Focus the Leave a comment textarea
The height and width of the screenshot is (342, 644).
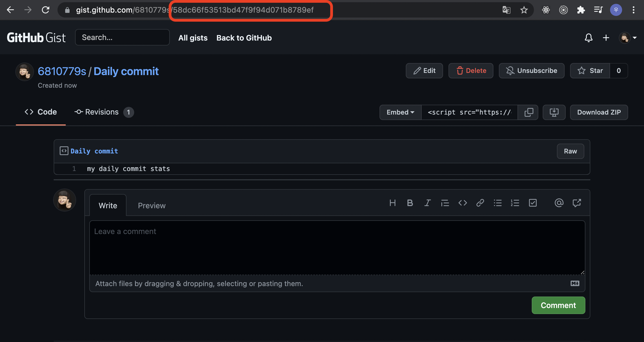point(337,247)
